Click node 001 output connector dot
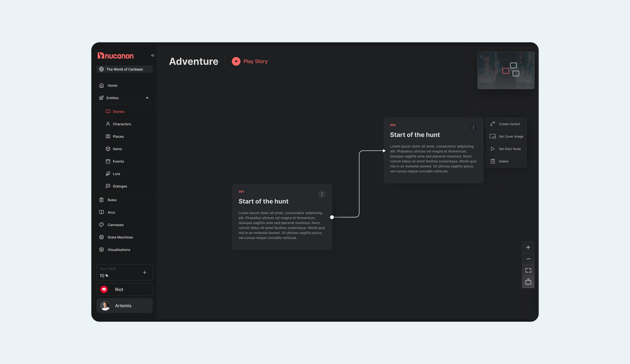 pos(332,217)
